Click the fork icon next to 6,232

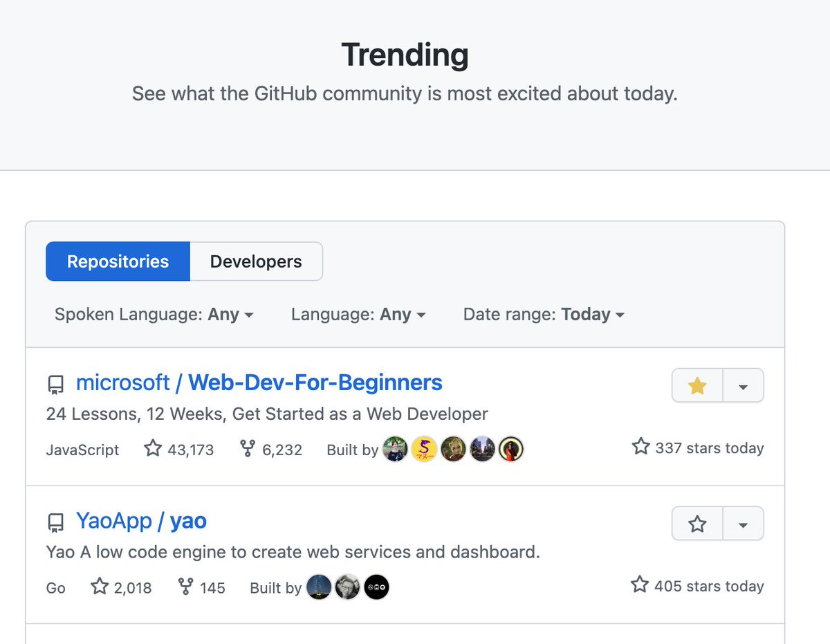coord(248,448)
